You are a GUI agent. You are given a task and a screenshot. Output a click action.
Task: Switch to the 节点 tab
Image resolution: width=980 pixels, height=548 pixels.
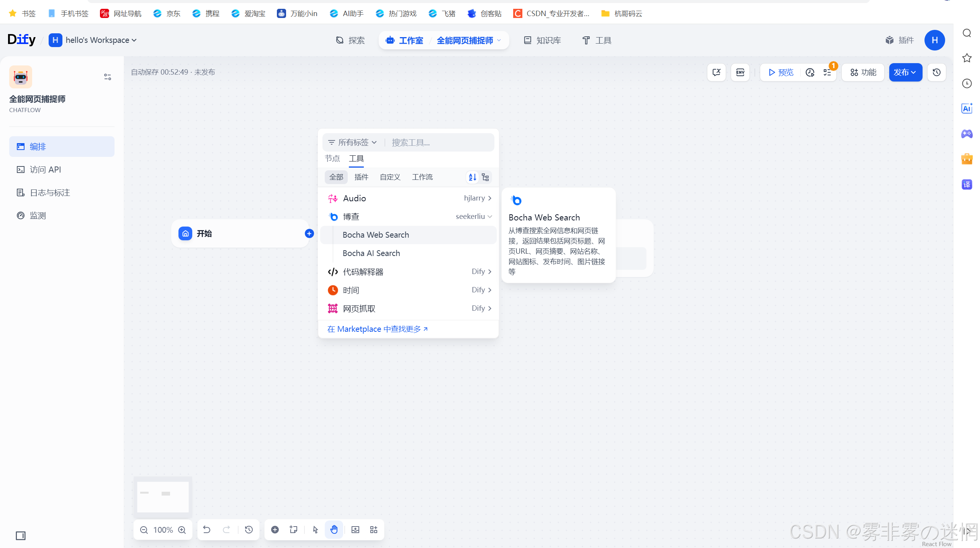332,158
